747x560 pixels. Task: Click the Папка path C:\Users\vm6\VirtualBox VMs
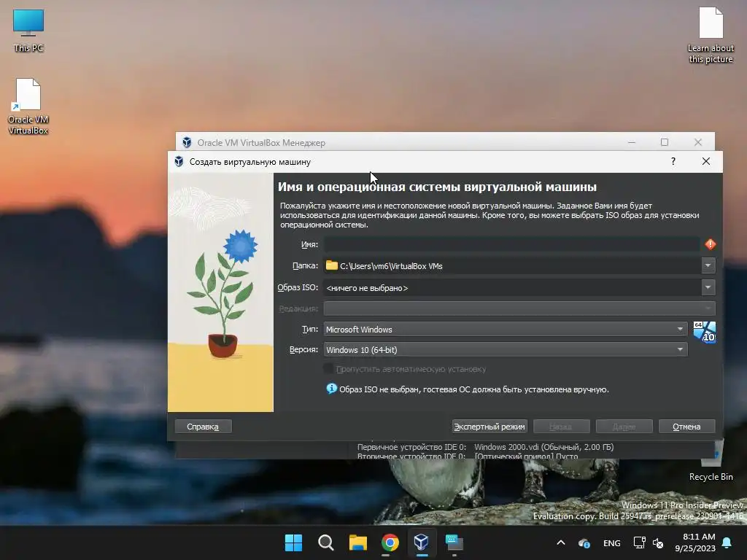click(391, 266)
